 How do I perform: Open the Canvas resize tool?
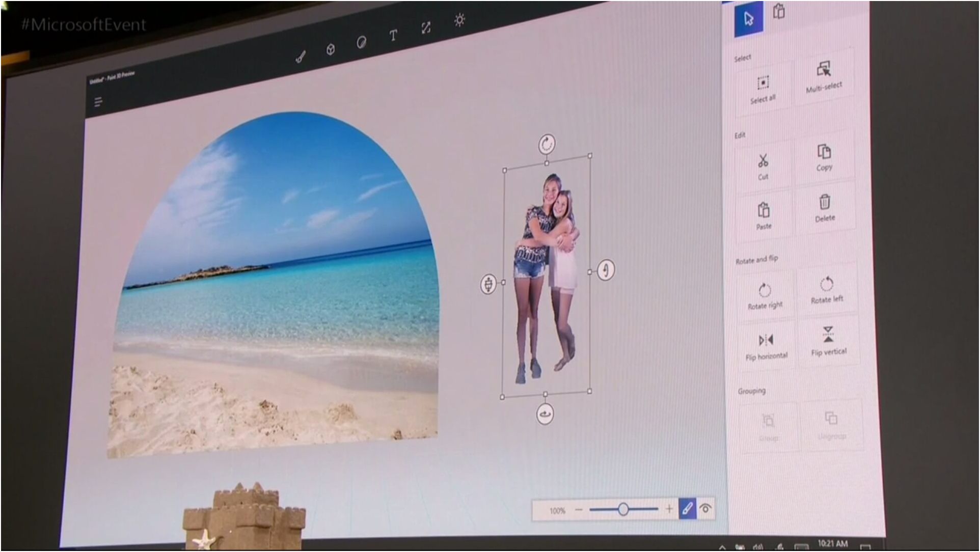tap(426, 27)
